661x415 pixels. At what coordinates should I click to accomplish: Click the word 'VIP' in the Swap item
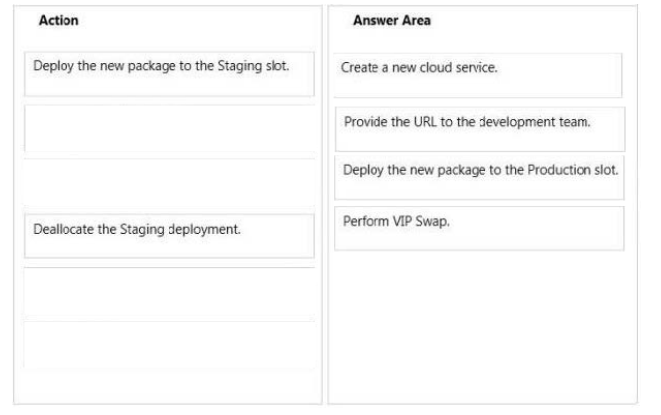pos(402,221)
